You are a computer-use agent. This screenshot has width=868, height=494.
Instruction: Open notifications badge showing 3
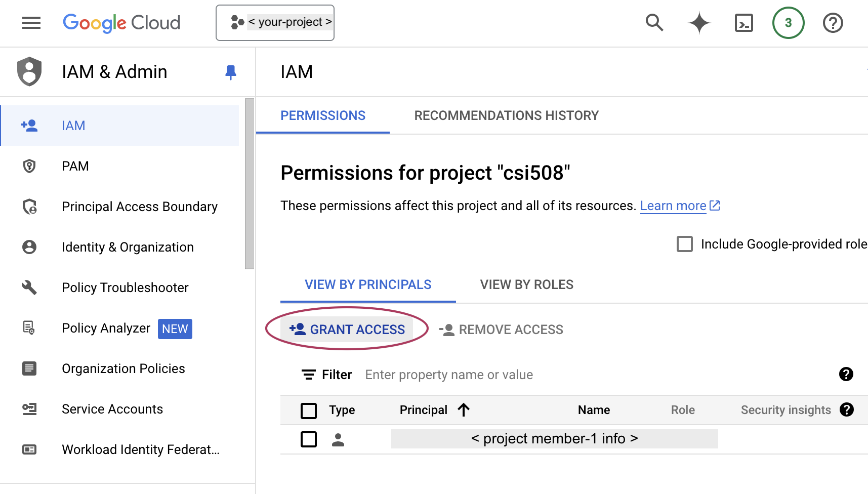tap(788, 23)
